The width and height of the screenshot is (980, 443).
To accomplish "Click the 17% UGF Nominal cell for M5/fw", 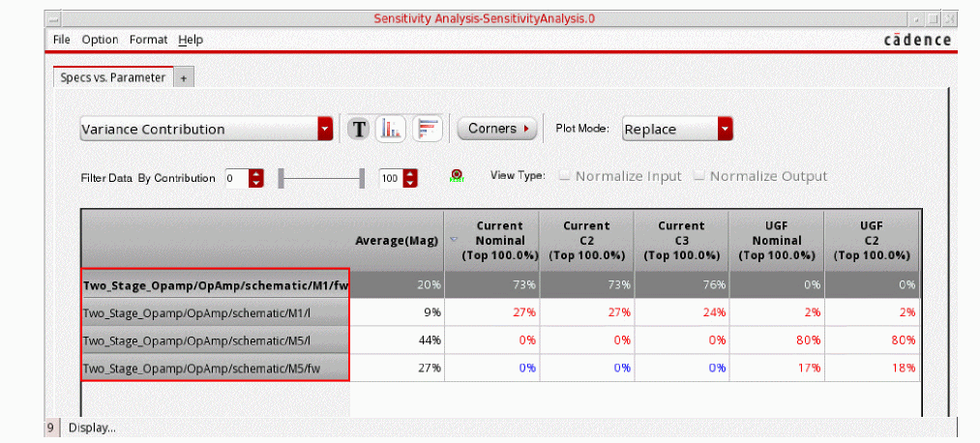I will coord(776,368).
